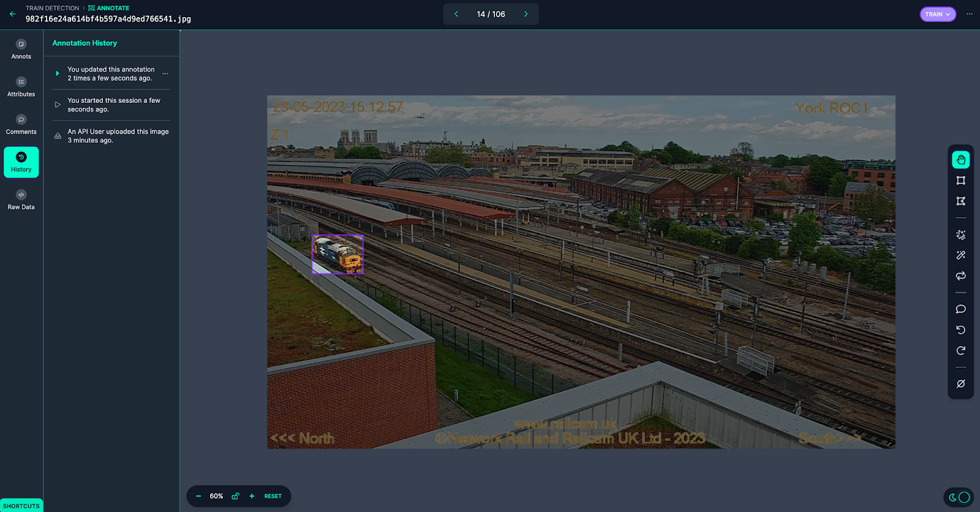Open the SHORTCUTS panel
Image resolution: width=980 pixels, height=512 pixels.
(21, 505)
